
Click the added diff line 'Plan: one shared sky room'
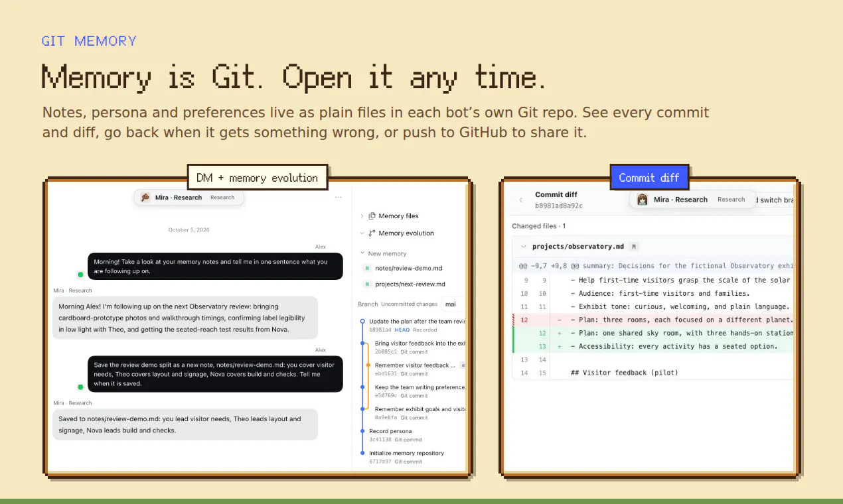click(653, 333)
